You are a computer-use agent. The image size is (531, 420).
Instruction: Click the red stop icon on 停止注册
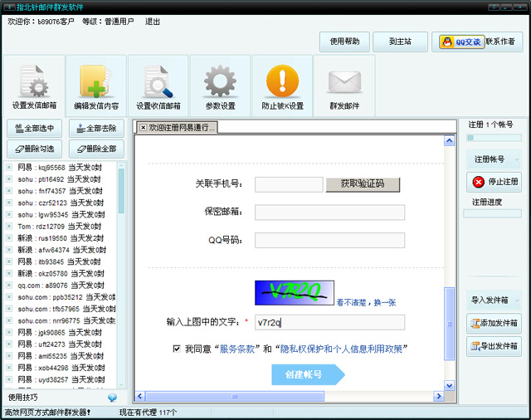pos(478,183)
